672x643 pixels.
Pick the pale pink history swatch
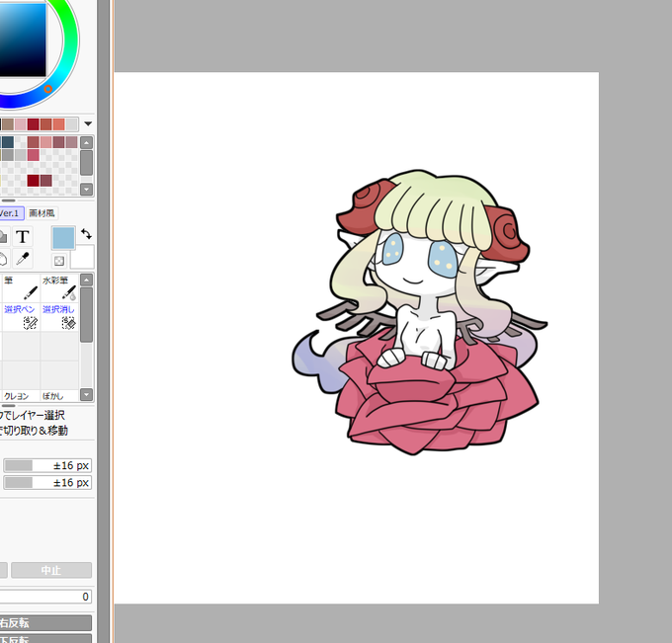pos(20,124)
